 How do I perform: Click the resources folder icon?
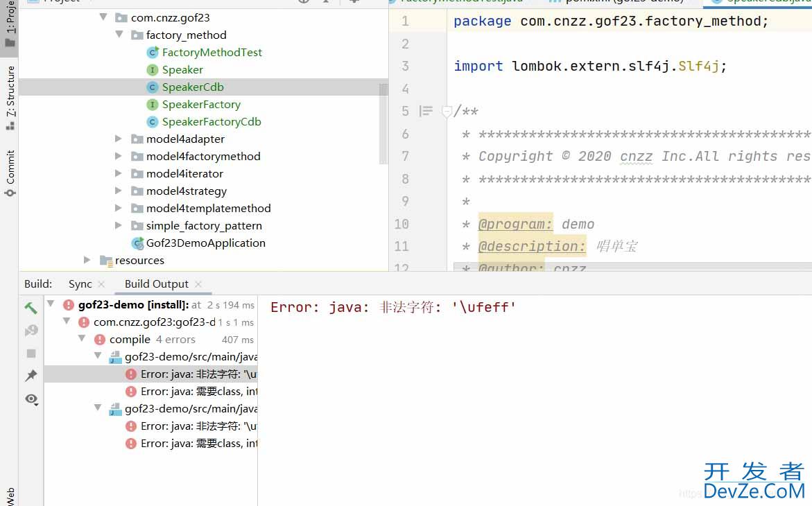pyautogui.click(x=106, y=261)
